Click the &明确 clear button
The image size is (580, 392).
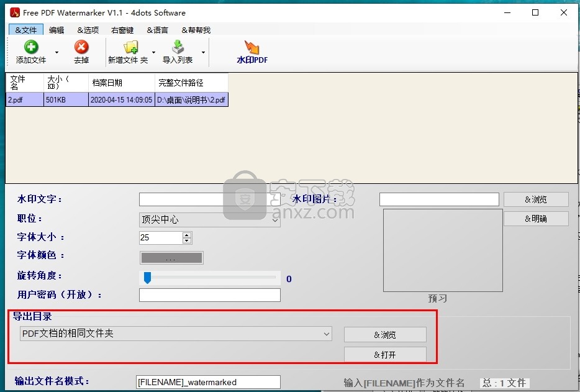click(x=536, y=219)
